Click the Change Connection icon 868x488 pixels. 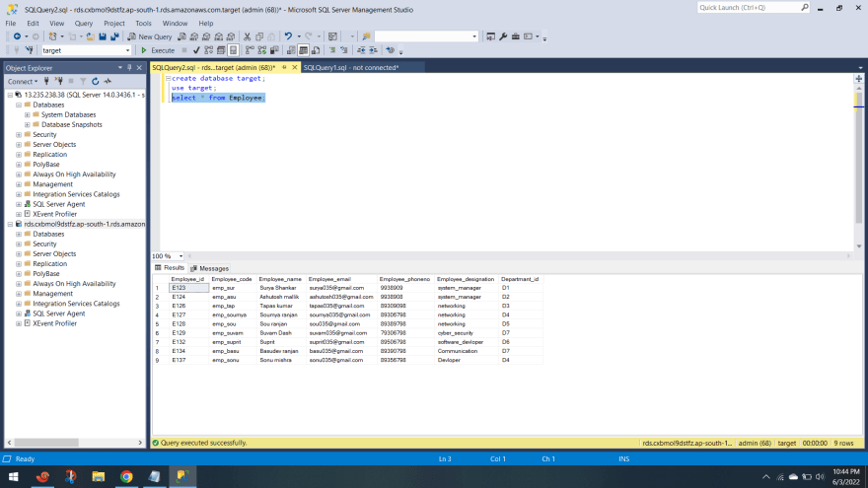30,50
